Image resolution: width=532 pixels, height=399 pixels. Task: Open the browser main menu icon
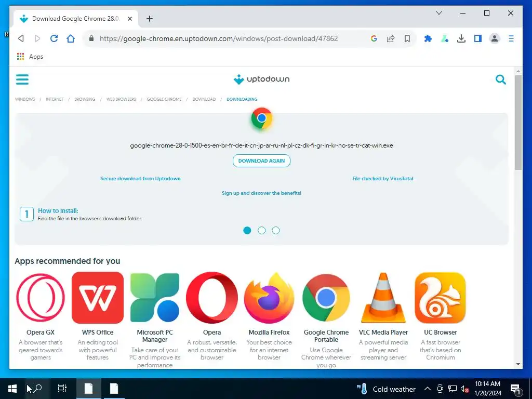[511, 38]
